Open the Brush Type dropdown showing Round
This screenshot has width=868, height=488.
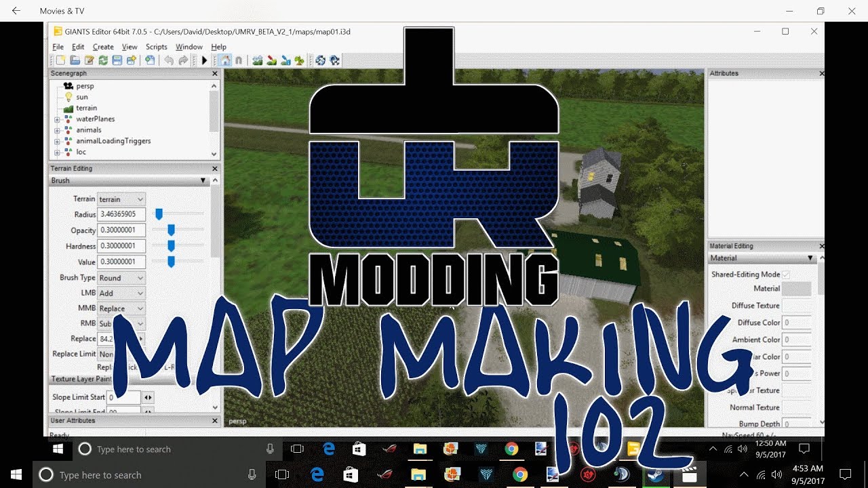pos(121,278)
